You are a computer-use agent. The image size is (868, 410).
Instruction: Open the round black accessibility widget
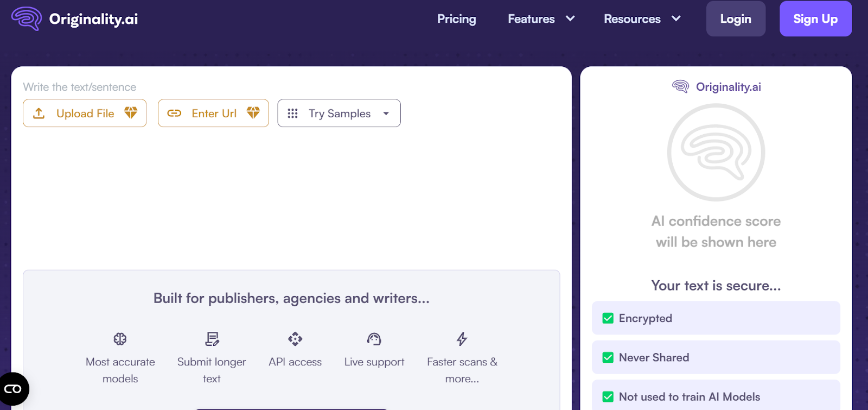13,389
